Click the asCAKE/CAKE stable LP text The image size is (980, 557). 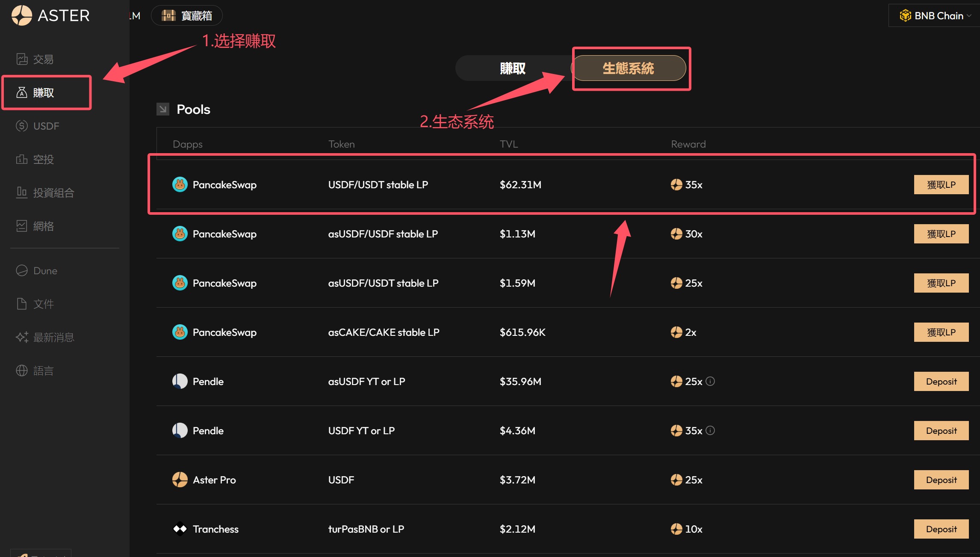click(384, 332)
